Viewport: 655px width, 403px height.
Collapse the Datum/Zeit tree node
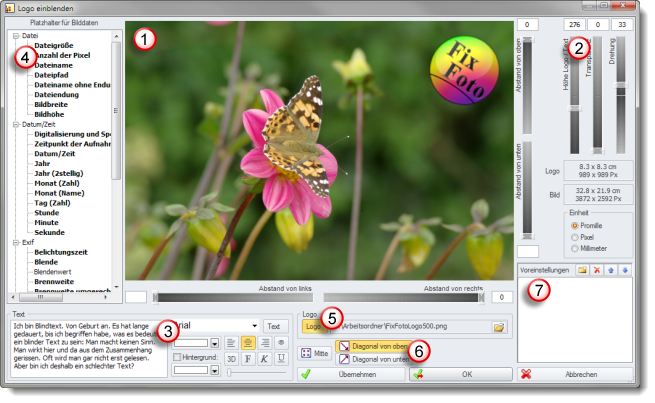16,124
